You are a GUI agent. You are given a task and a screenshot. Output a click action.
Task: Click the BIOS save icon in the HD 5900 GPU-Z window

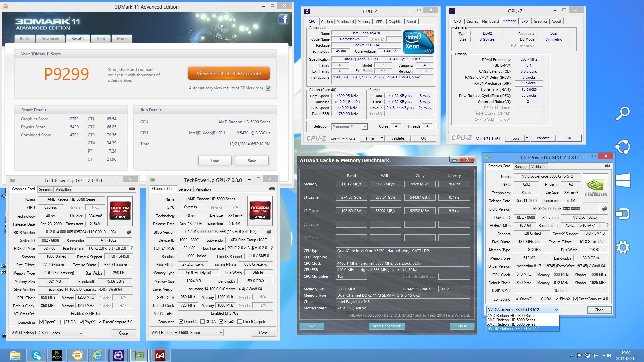point(269,232)
